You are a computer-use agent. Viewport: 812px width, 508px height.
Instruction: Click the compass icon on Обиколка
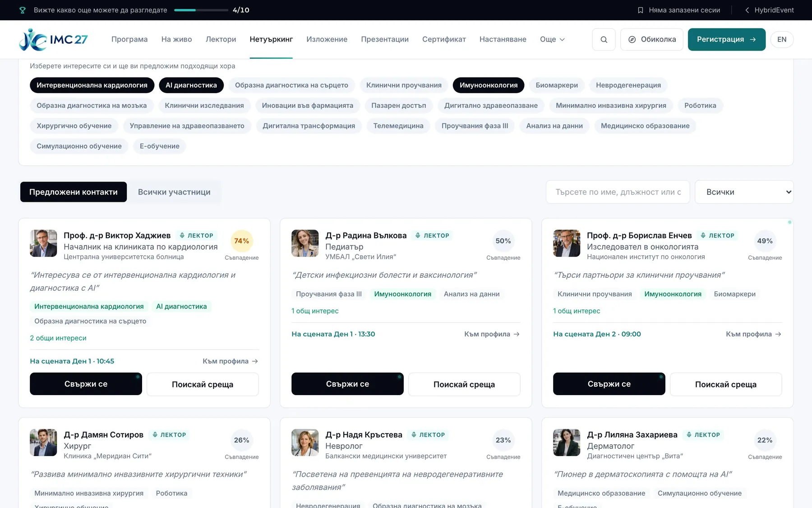632,39
